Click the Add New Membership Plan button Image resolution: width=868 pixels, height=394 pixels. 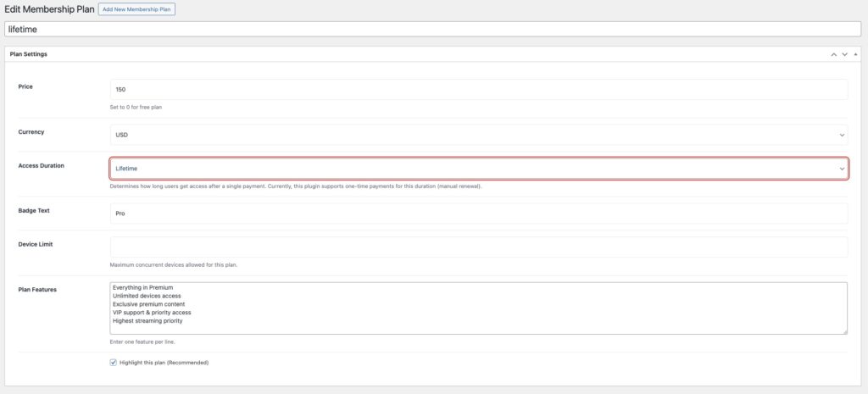click(x=136, y=8)
